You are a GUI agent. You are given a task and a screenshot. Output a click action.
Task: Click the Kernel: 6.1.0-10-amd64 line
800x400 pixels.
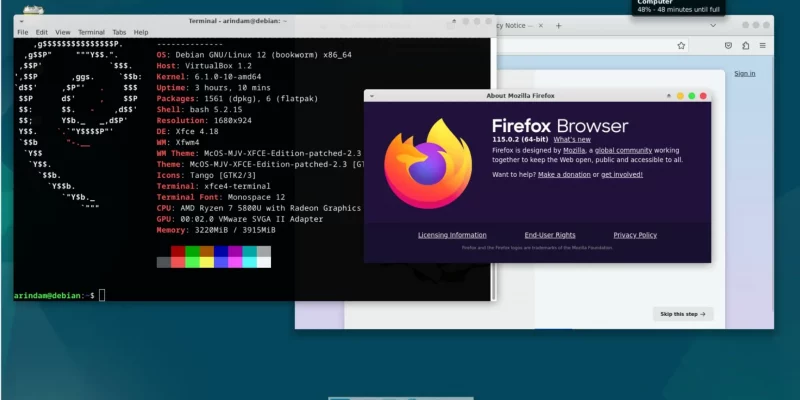click(209, 77)
